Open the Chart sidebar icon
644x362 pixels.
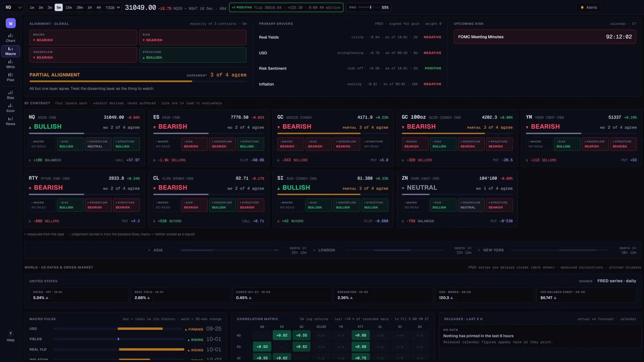pyautogui.click(x=11, y=38)
